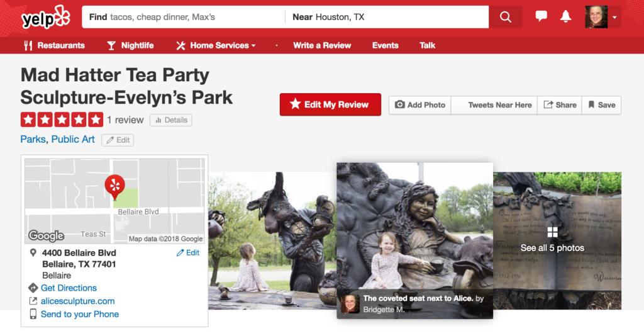Click the Share button

point(560,104)
